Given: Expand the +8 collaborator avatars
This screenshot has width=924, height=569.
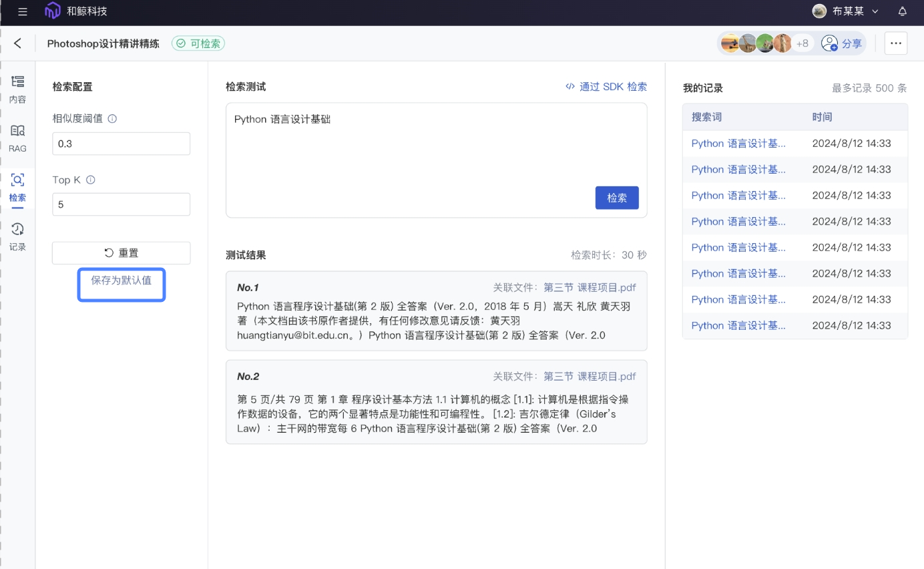Looking at the screenshot, I should click(802, 43).
